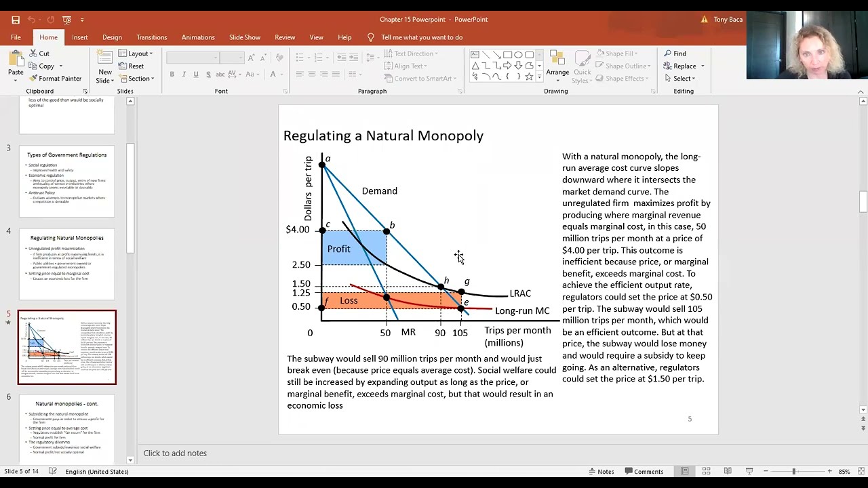The width and height of the screenshot is (868, 488).
Task: Select the Oval shape in shapes gallery
Action: 518,55
